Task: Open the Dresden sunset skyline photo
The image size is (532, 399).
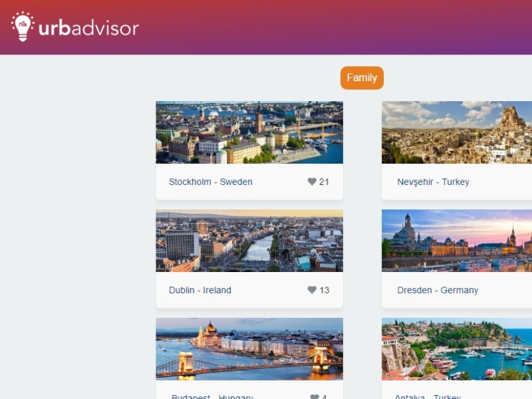Action: 457,241
